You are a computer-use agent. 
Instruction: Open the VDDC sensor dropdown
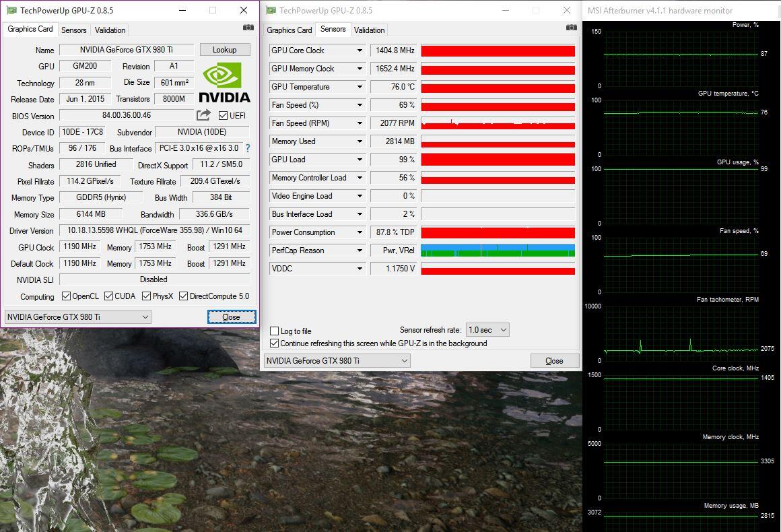point(360,269)
